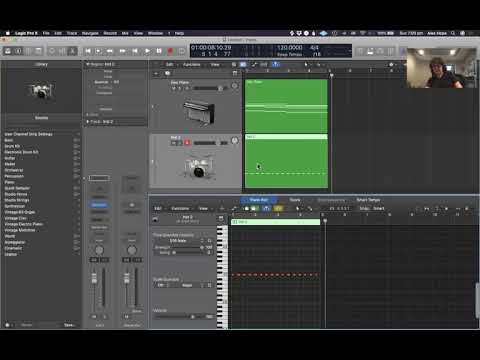Click the Inst 2 region header in the Piano Roll
Viewport: 480px width, 360px height.
275,222
